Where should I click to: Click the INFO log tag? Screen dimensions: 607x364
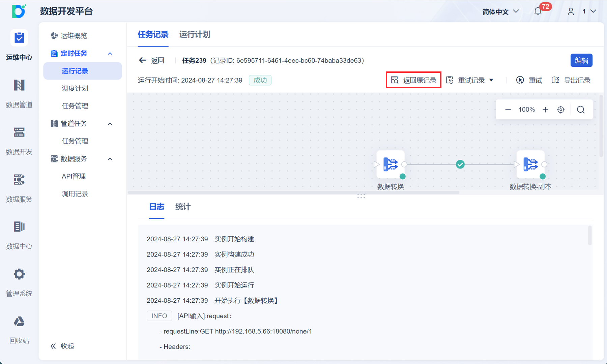pyautogui.click(x=159, y=316)
